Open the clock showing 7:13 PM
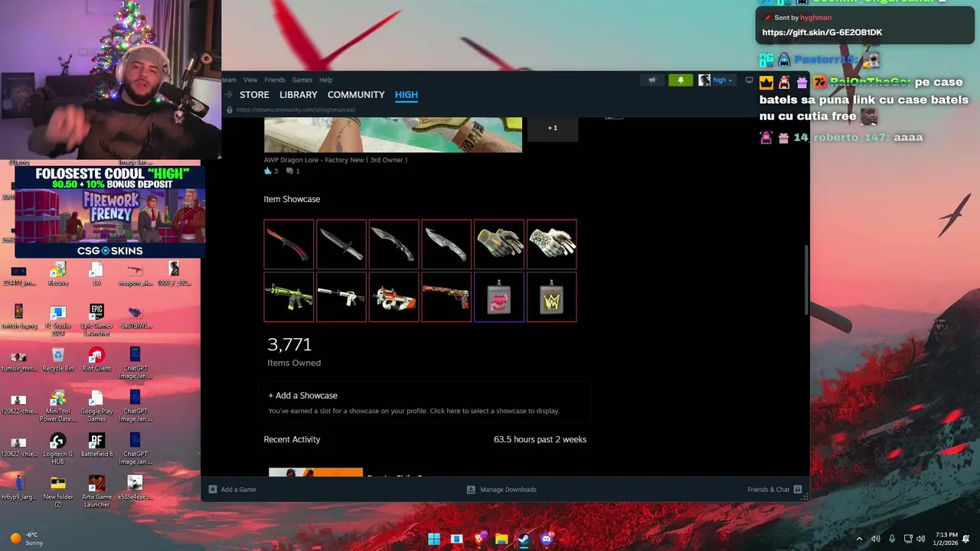This screenshot has height=551, width=980. [x=946, y=539]
